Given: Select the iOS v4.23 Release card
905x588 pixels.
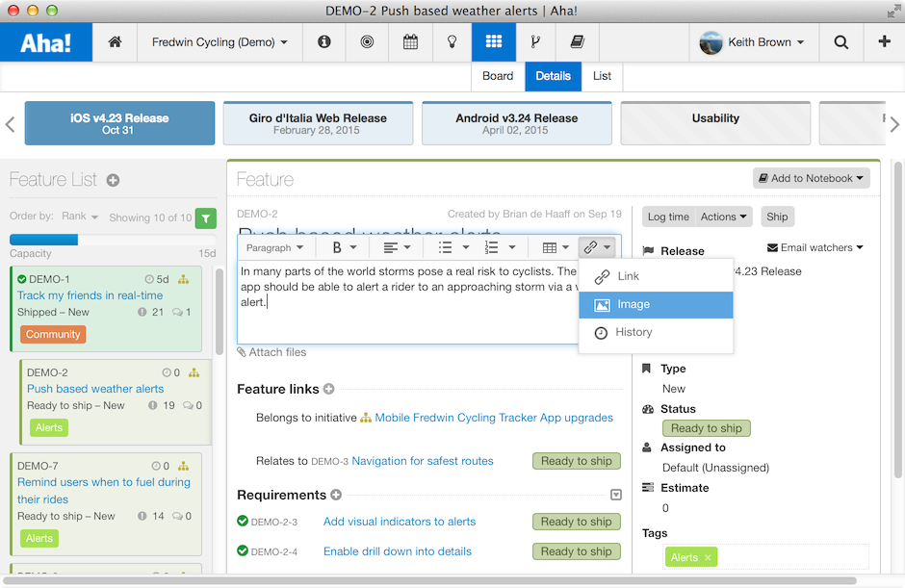Looking at the screenshot, I should pyautogui.click(x=119, y=123).
